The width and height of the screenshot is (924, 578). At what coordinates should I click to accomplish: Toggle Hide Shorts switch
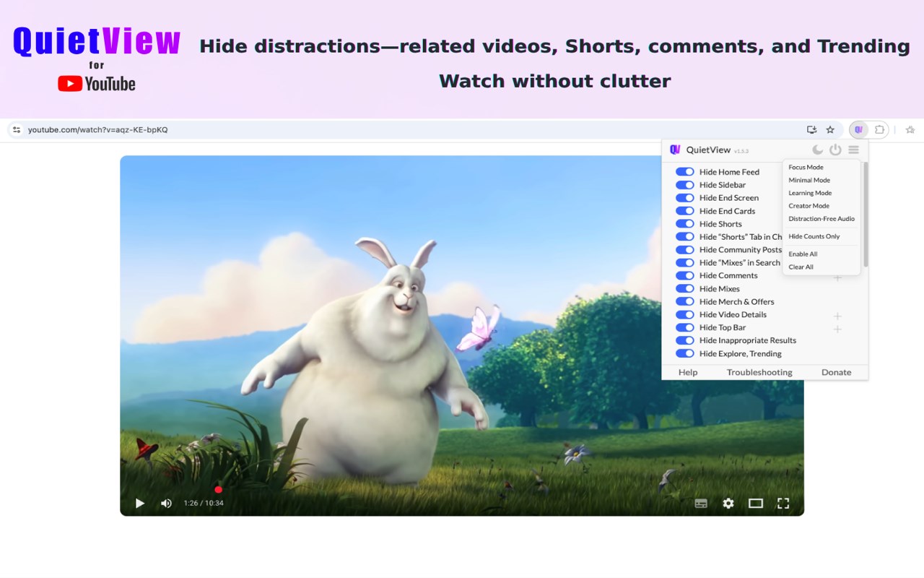pyautogui.click(x=684, y=224)
